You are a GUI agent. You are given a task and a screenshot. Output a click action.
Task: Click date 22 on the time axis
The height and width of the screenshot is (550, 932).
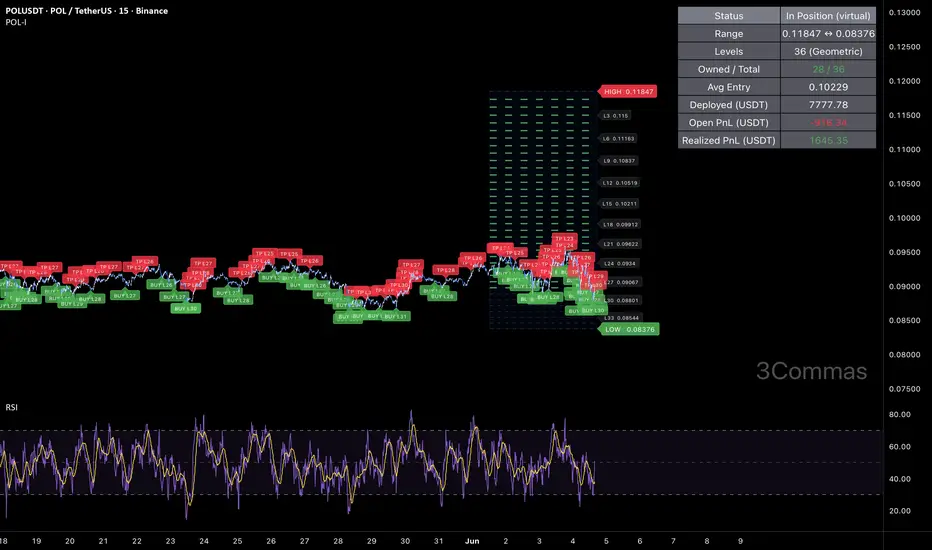click(x=137, y=541)
